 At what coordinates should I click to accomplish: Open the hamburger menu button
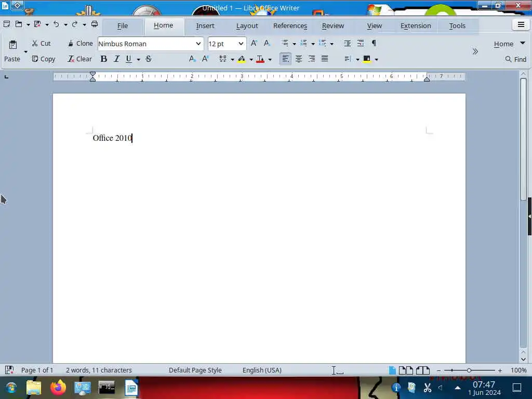[521, 24]
